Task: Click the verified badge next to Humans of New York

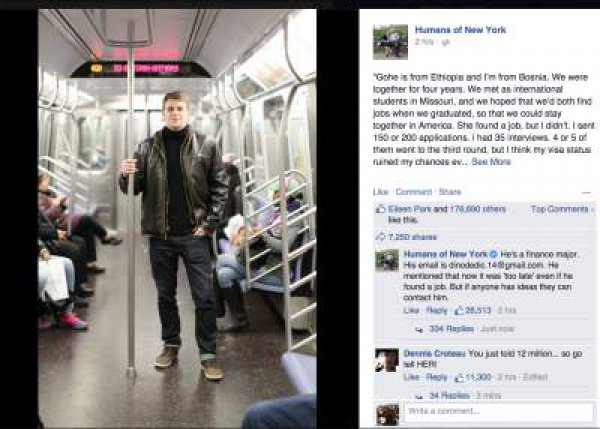Action: pos(494,254)
